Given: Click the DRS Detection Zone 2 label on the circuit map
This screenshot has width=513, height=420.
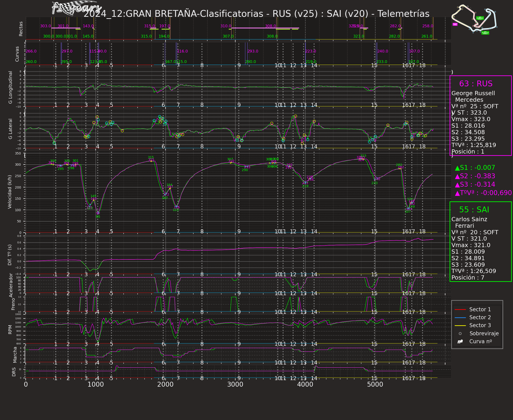Looking at the screenshot, I should click(x=485, y=33).
